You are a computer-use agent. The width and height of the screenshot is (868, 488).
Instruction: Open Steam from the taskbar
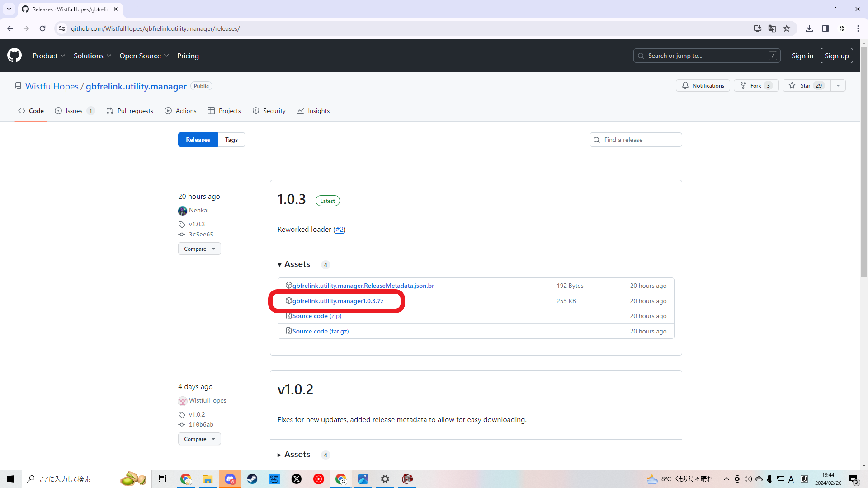point(252,479)
